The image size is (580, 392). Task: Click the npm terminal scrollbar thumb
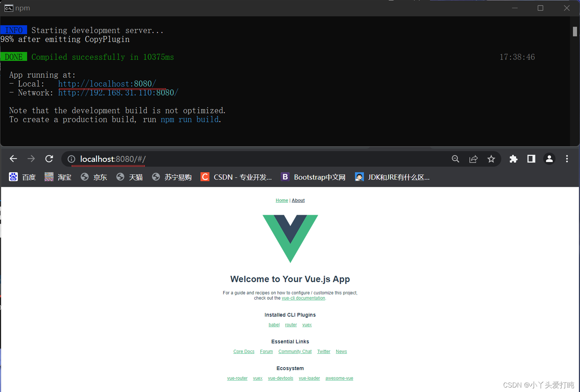[x=575, y=32]
